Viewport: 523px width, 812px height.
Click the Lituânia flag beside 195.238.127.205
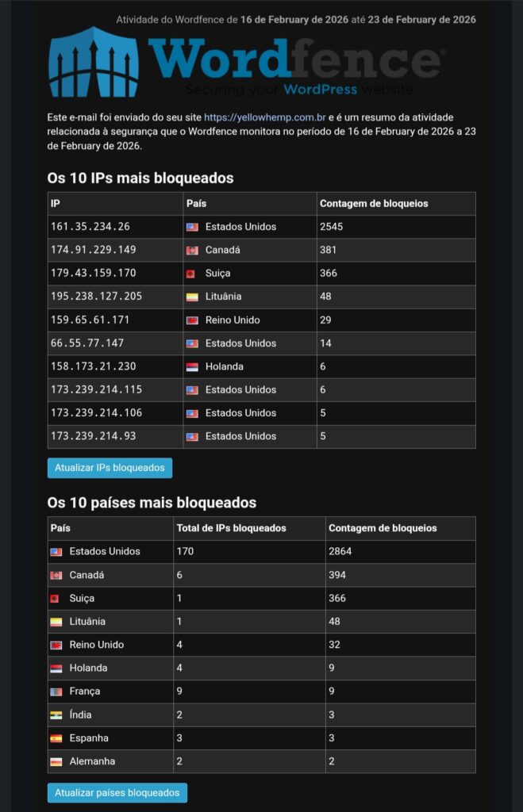tap(191, 297)
